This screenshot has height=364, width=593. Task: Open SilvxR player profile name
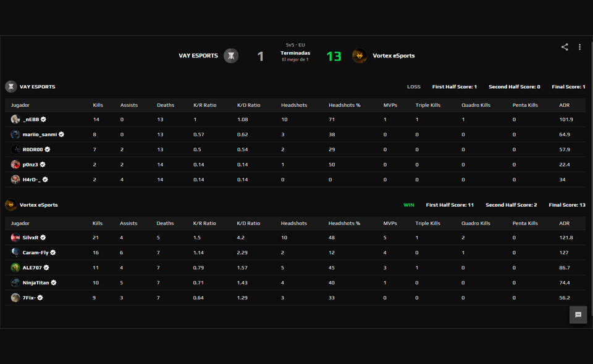click(31, 238)
